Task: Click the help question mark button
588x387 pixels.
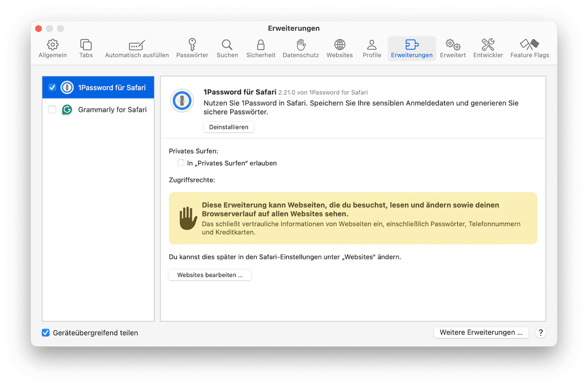Action: (541, 332)
